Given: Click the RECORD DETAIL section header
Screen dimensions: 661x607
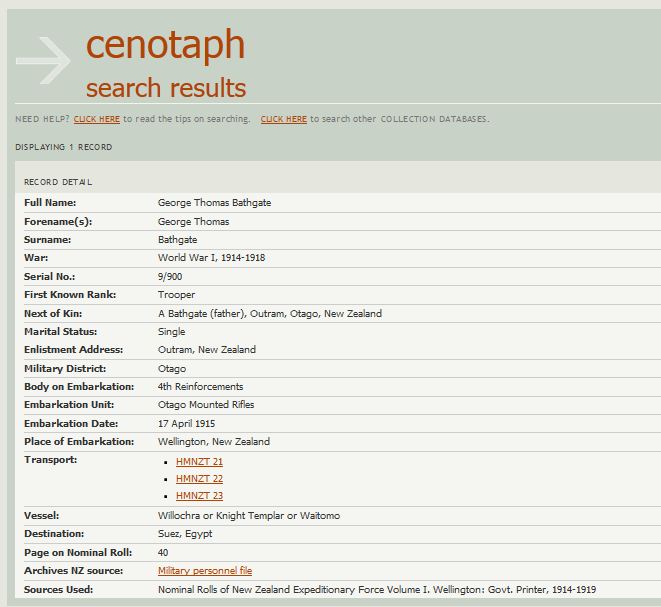Looking at the screenshot, I should tap(58, 182).
